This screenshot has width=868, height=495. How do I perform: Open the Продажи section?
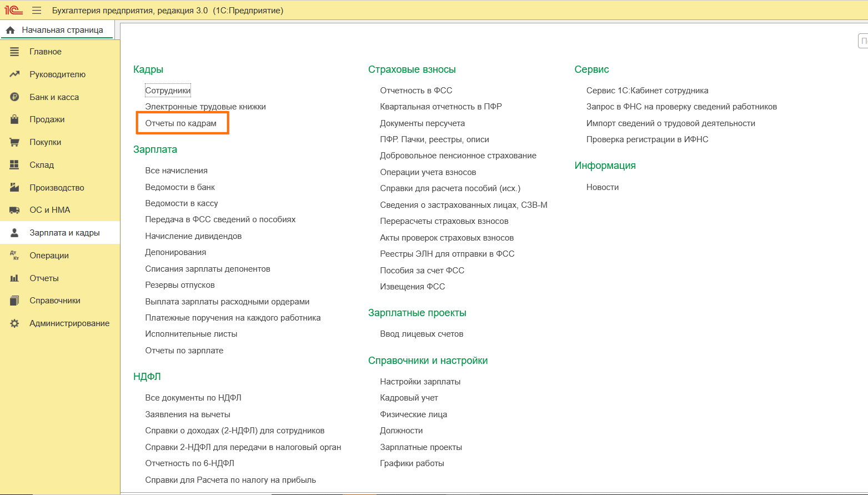pos(47,119)
